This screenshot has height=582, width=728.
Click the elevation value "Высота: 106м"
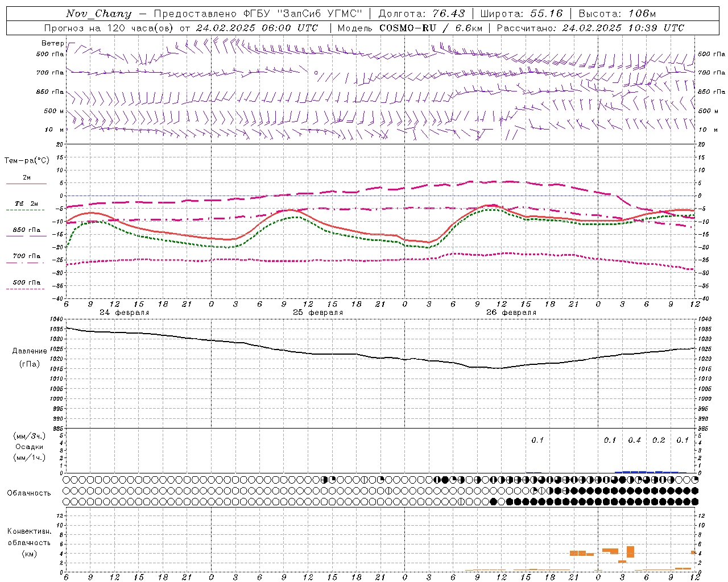617,14
